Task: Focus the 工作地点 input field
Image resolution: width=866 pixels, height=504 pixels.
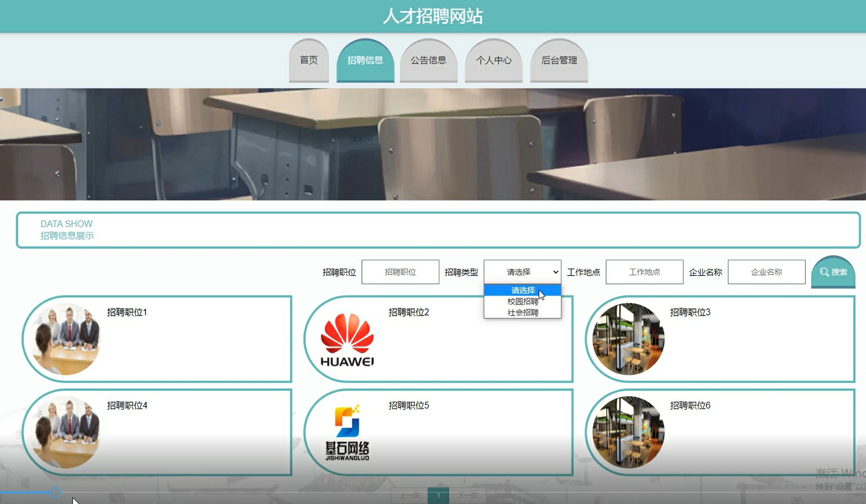Action: click(x=644, y=272)
